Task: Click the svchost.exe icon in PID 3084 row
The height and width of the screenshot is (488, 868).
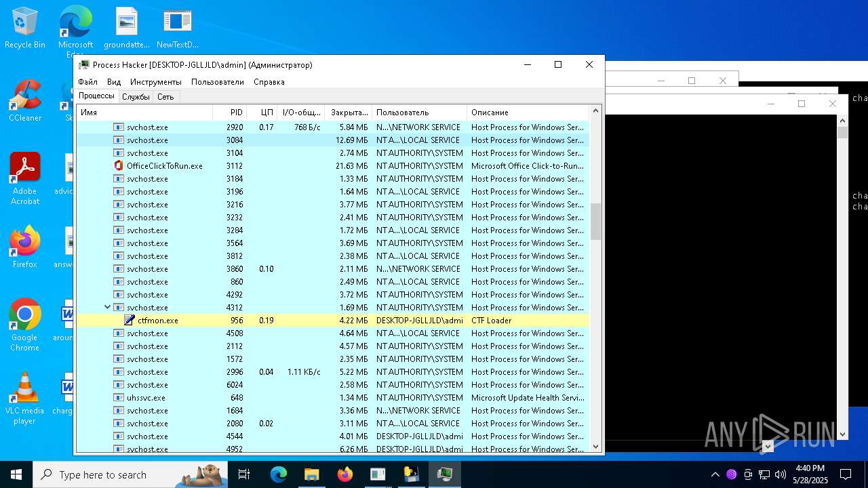Action: pos(119,140)
